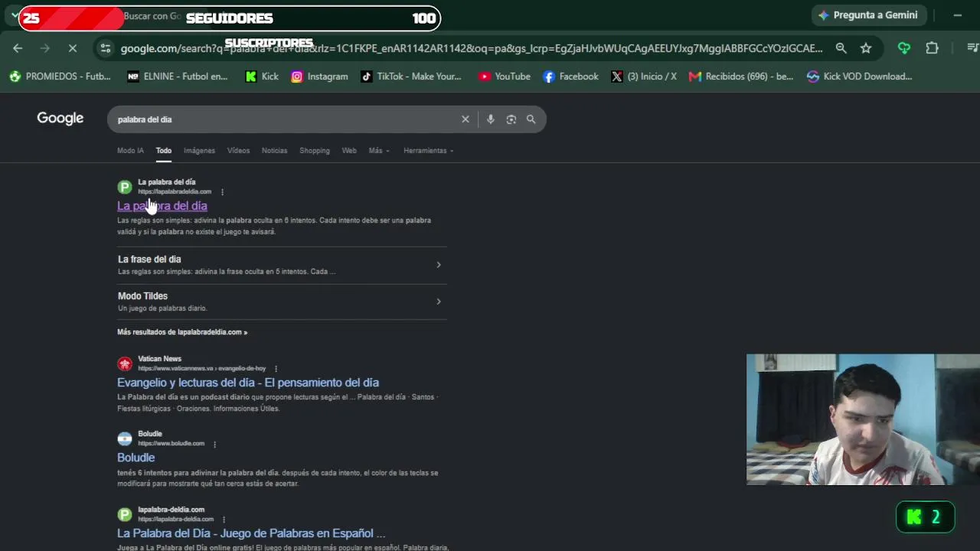This screenshot has width=980, height=551.
Task: Open the Boludle result link
Action: click(x=136, y=458)
